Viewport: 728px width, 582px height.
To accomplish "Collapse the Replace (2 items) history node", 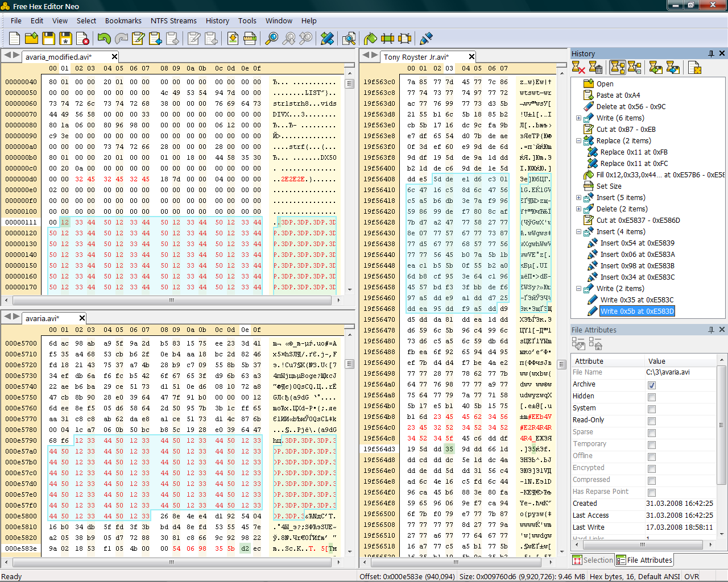I will [x=578, y=141].
